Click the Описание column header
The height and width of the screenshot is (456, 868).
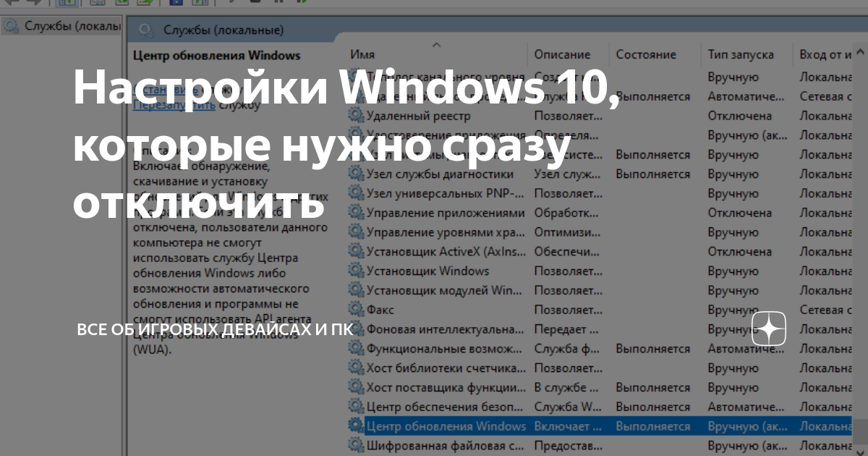[x=562, y=55]
